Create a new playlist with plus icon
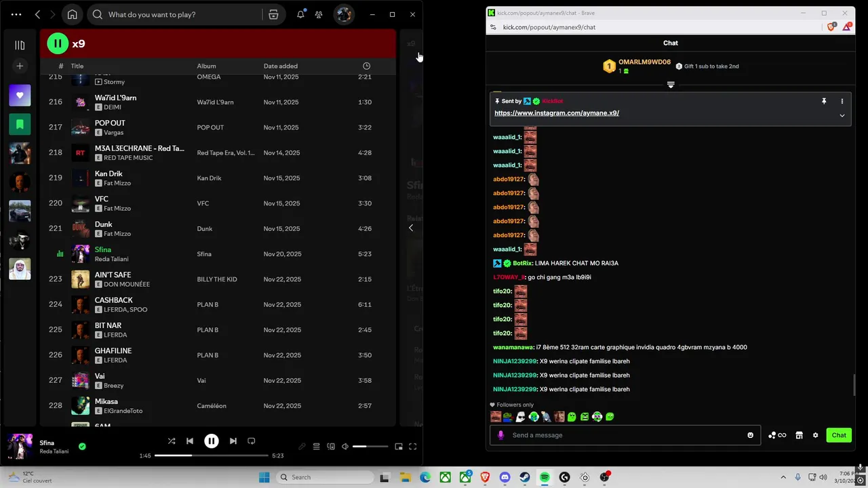 coord(20,66)
